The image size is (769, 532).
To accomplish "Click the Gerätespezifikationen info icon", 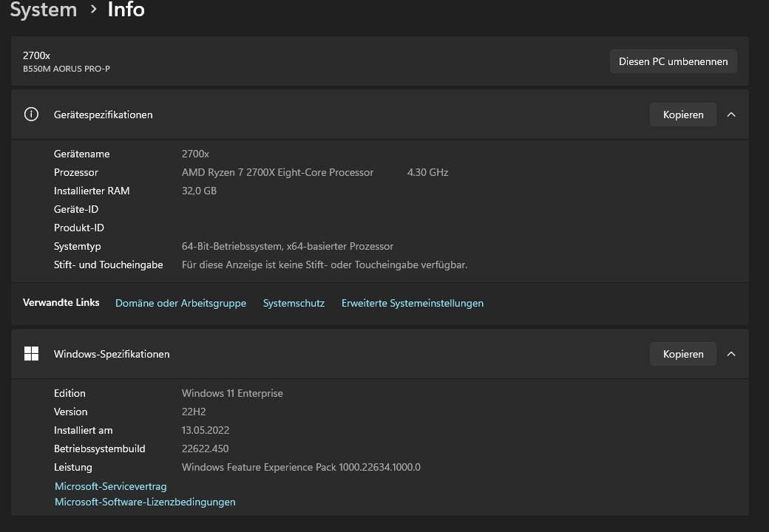I will [31, 114].
